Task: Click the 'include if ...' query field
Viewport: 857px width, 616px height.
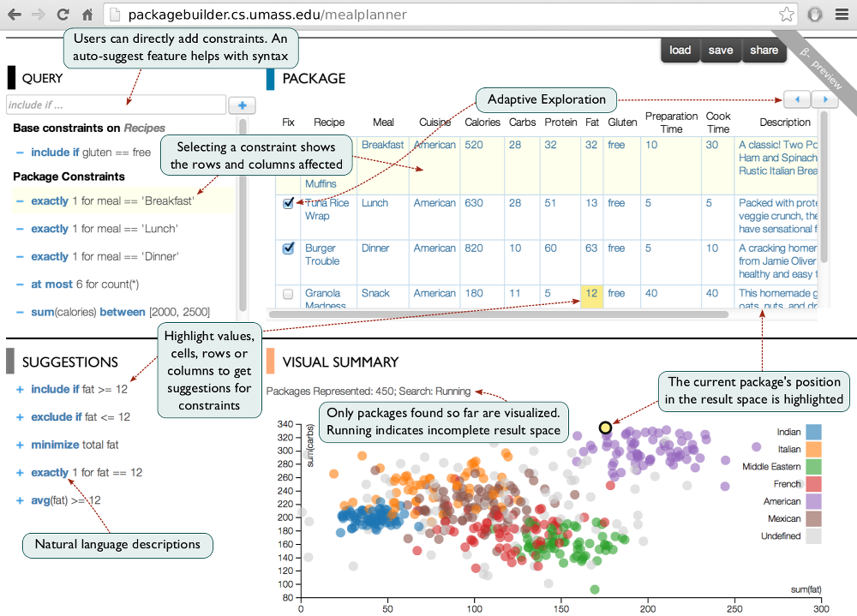Action: pyautogui.click(x=116, y=105)
